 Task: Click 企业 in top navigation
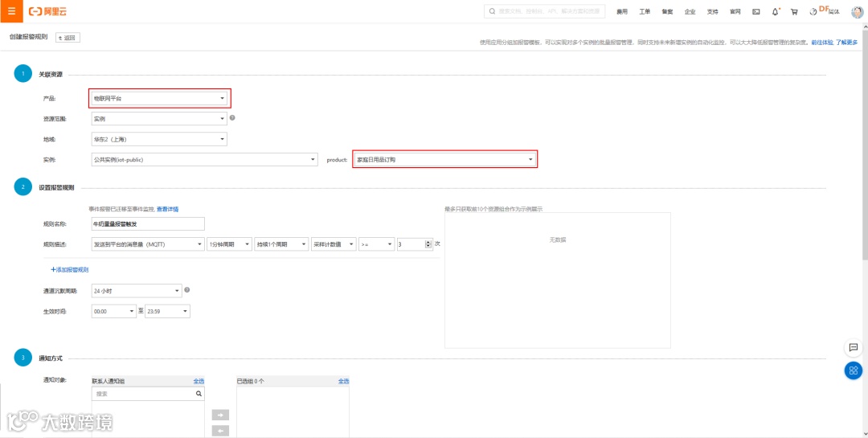pos(690,11)
